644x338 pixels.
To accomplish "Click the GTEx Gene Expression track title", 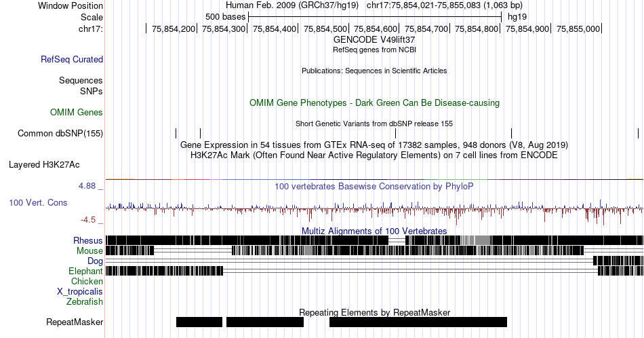I will pyautogui.click(x=374, y=145).
